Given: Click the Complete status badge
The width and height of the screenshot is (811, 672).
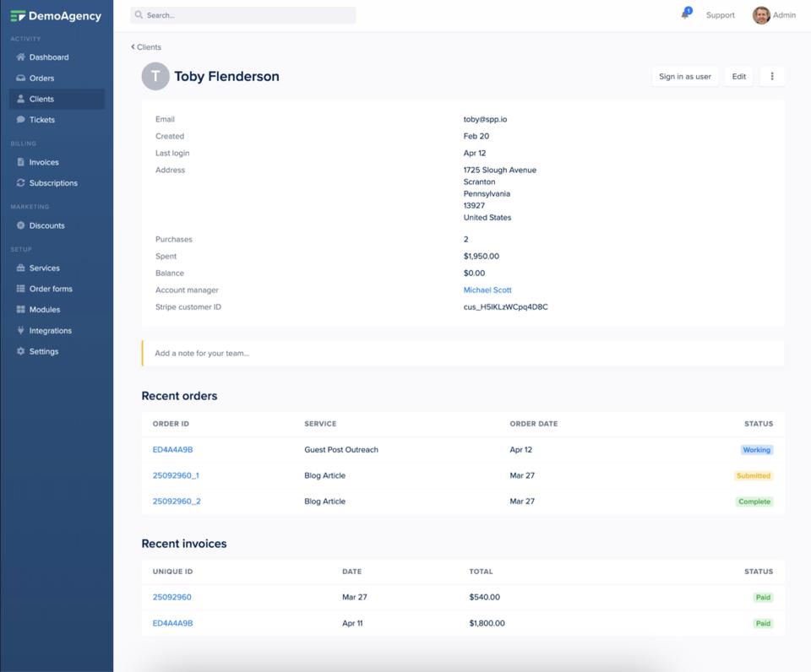Looking at the screenshot, I should pos(754,501).
